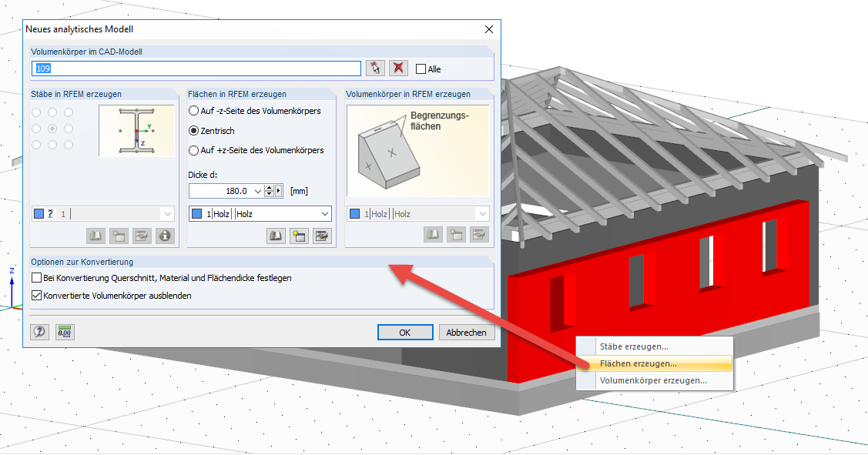Edit material in Volumenkörper section
The height and width of the screenshot is (455, 868).
pos(479,235)
